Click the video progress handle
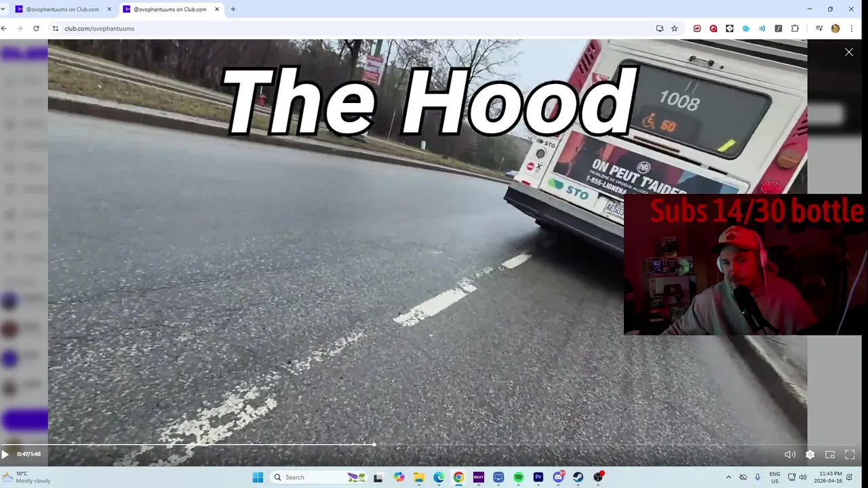The height and width of the screenshot is (488, 868). pyautogui.click(x=374, y=445)
